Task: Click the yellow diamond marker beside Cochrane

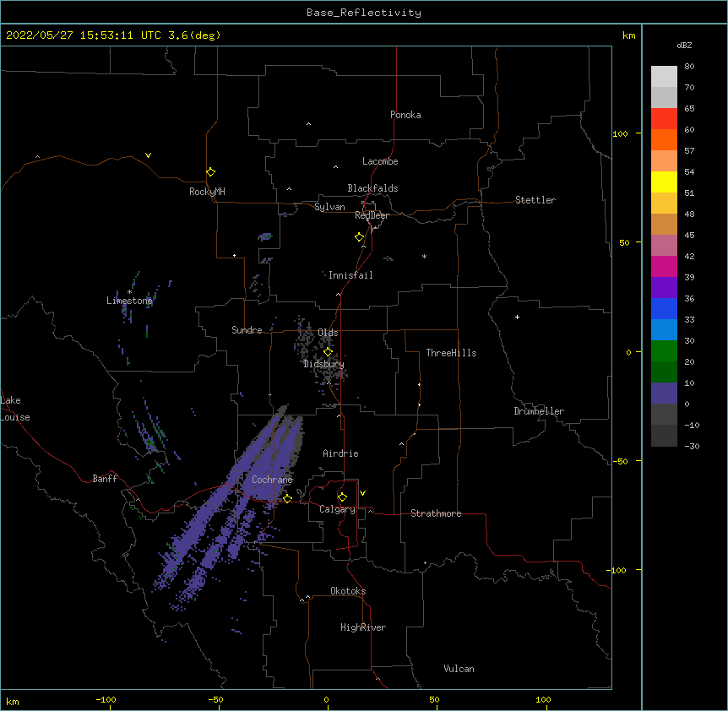Action: 287,498
